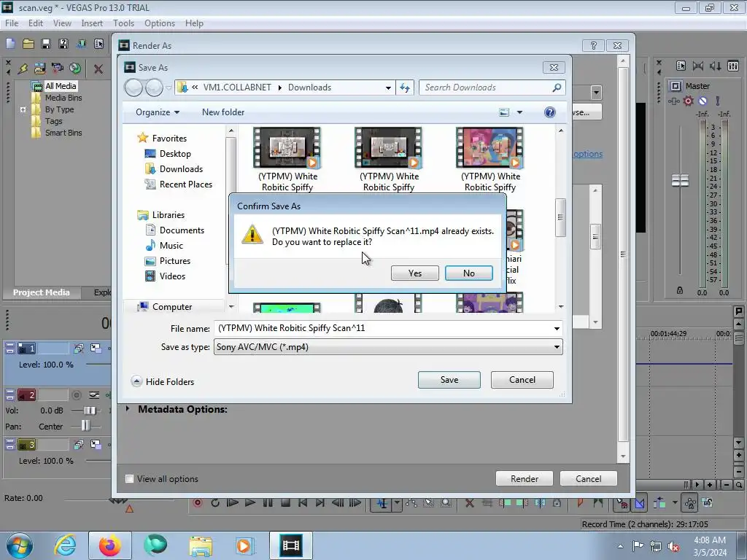
Task: Open the File menu
Action: click(12, 23)
